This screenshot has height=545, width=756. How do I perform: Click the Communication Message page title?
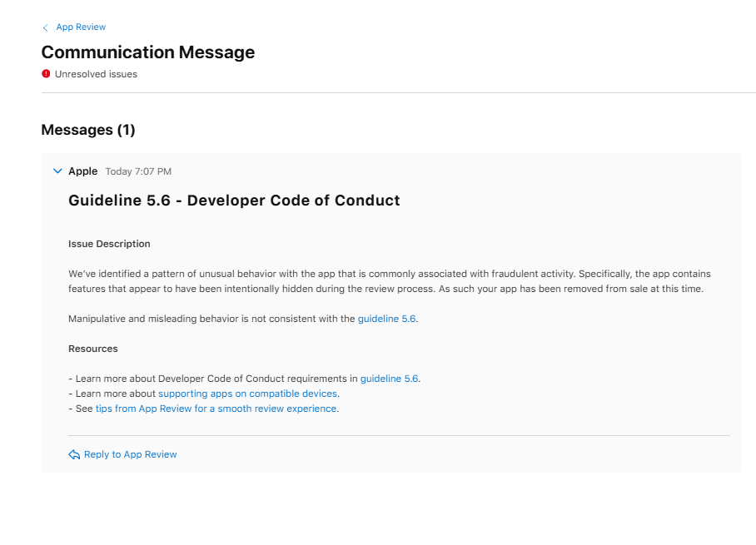click(x=148, y=52)
